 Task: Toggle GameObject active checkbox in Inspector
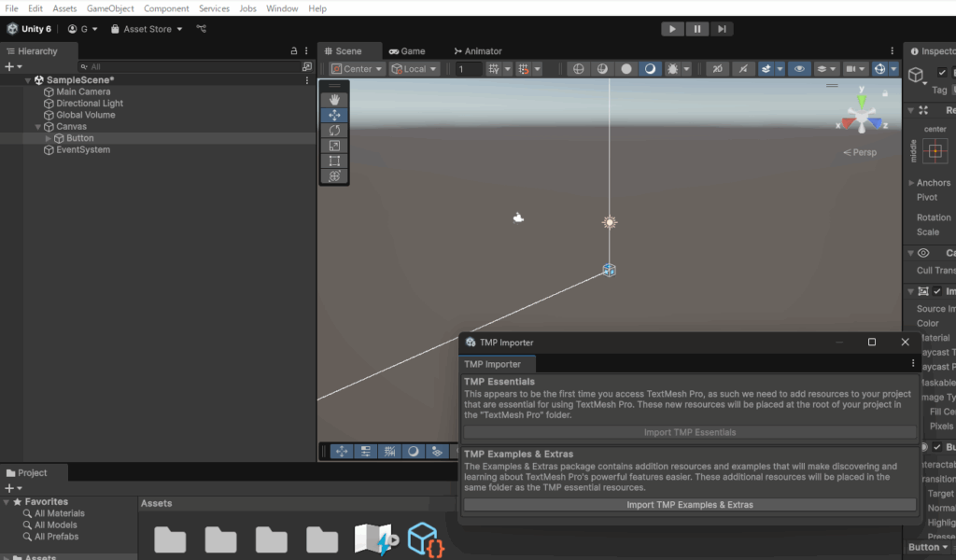(942, 72)
